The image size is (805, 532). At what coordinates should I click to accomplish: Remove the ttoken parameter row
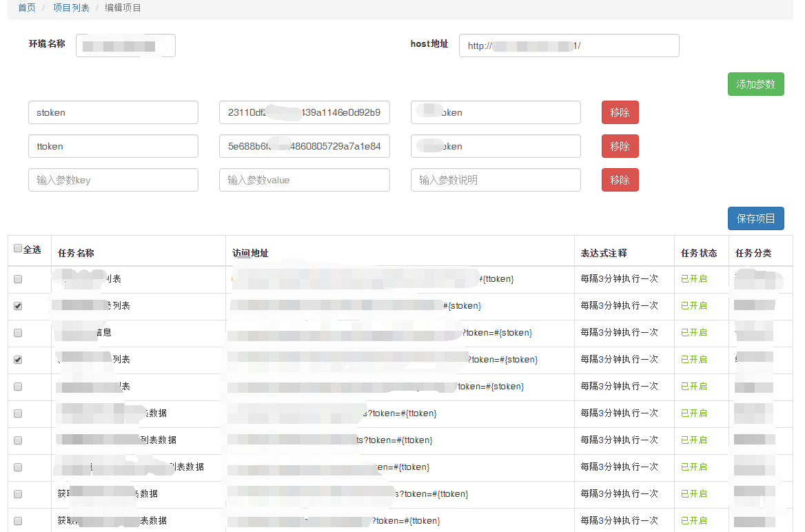tap(620, 146)
